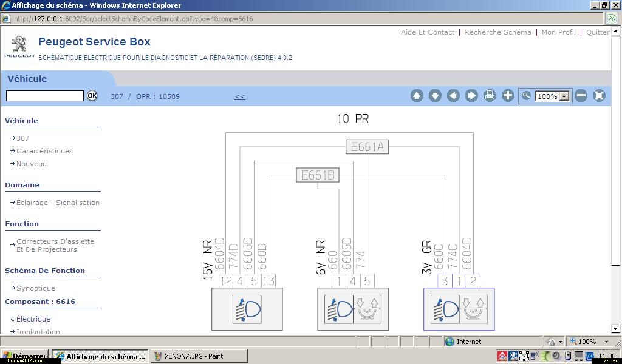Pan the schematic left with the left arrow
The height and width of the screenshot is (364, 622).
453,95
